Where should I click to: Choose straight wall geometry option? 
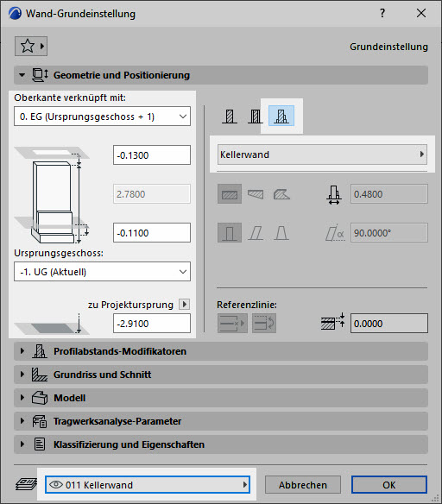coord(230,194)
